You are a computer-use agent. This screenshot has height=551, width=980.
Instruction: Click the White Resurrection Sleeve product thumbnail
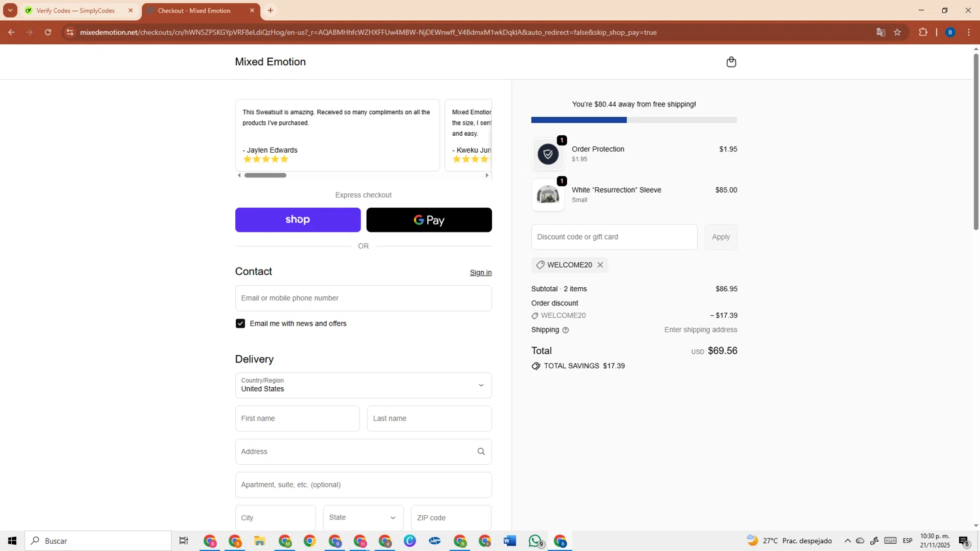[x=548, y=195]
